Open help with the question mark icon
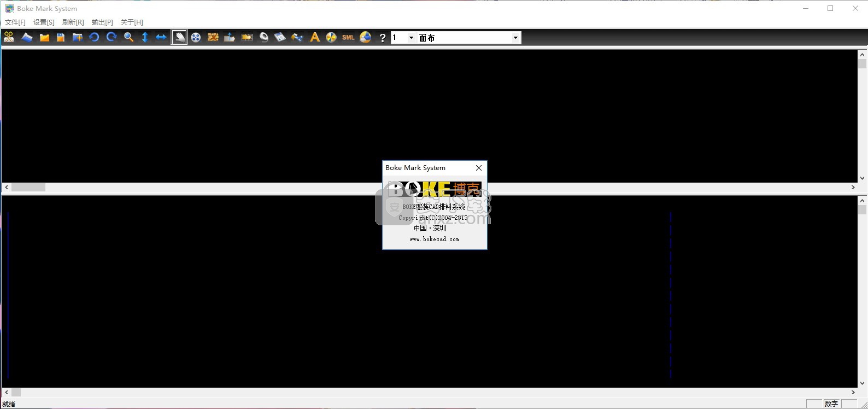 click(382, 38)
